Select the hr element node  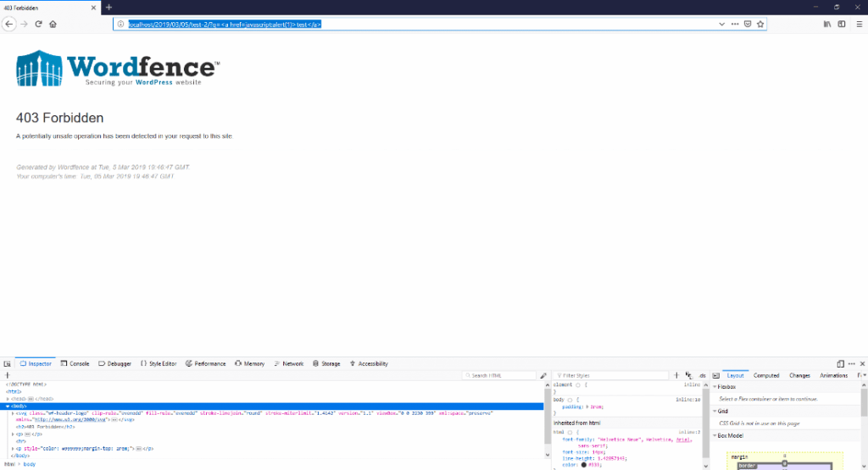(x=20, y=441)
